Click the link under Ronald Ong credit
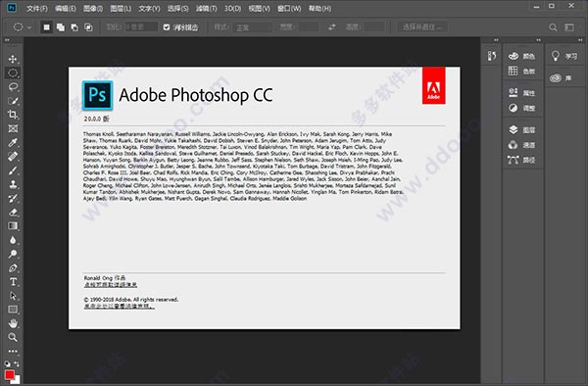The image size is (588, 386). [111, 284]
